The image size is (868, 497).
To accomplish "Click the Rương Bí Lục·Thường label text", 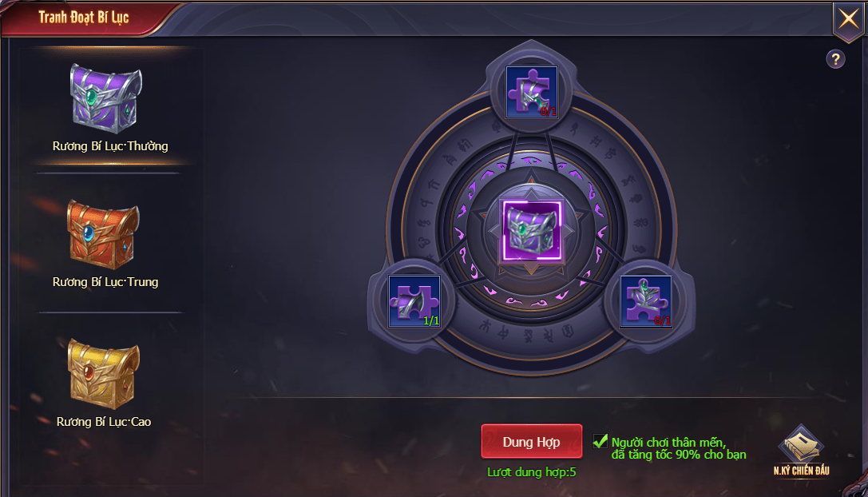I will (110, 146).
